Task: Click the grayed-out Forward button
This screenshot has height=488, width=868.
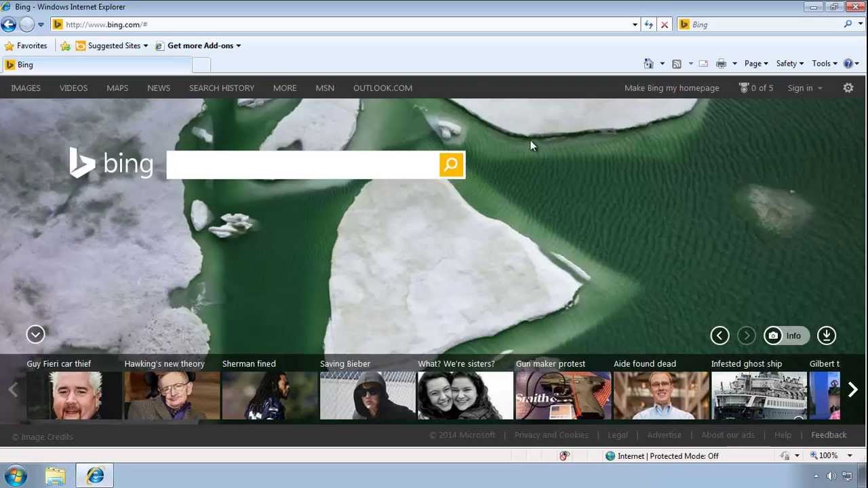Action: (x=26, y=24)
